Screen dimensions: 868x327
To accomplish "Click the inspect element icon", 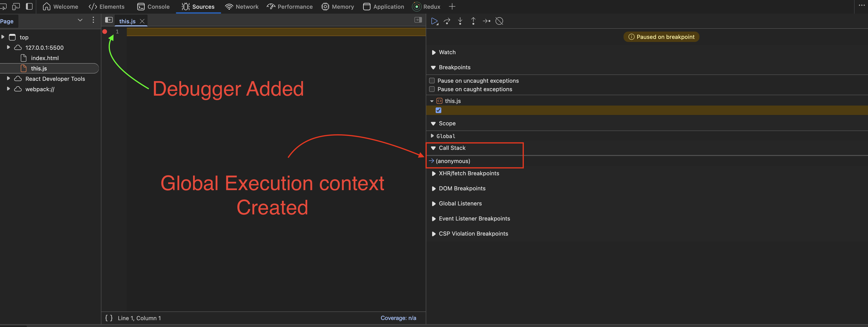I will [3, 7].
